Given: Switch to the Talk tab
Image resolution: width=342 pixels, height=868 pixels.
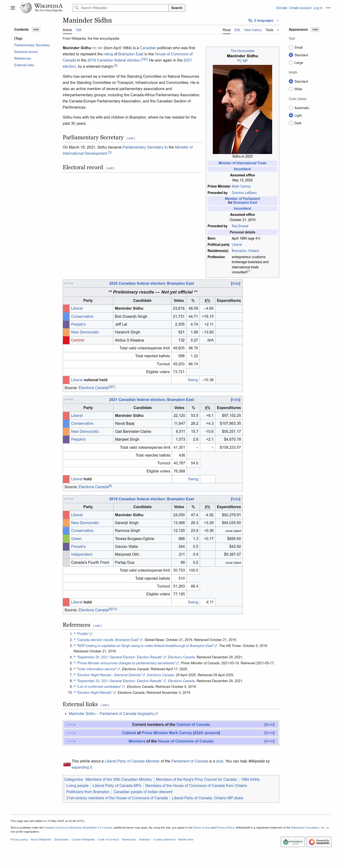Looking at the screenshot, I should tap(78, 30).
